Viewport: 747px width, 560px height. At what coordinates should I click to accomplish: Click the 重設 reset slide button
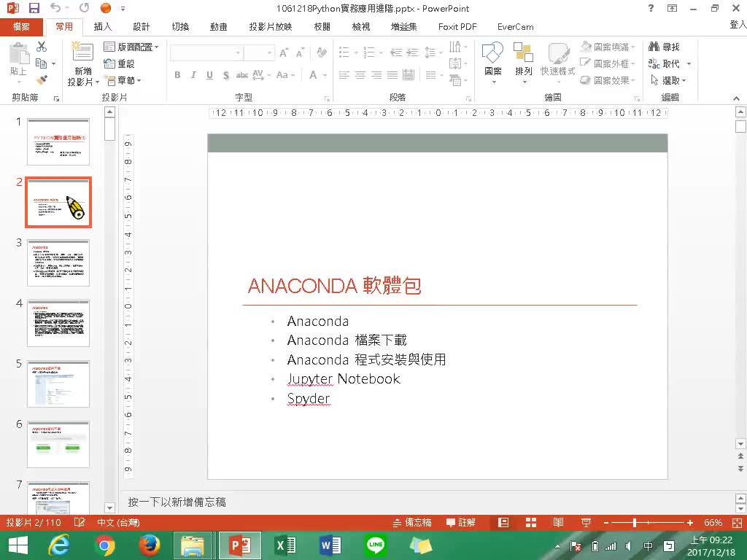click(119, 63)
